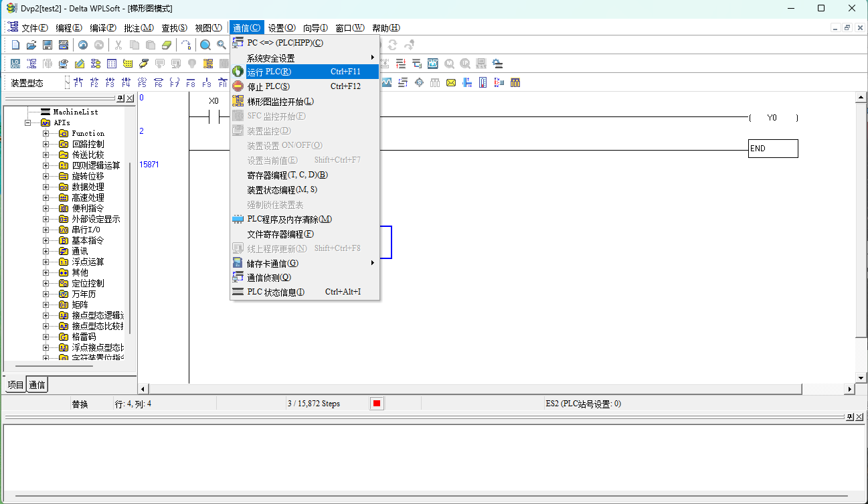
Task: Open the 储存卡通信(G) submenu
Action: [305, 263]
